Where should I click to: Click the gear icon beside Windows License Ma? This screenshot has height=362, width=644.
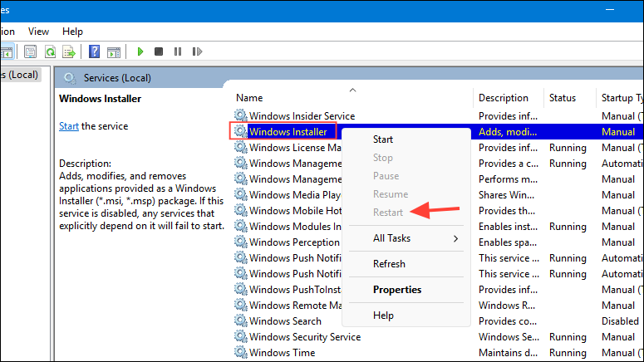coord(241,147)
